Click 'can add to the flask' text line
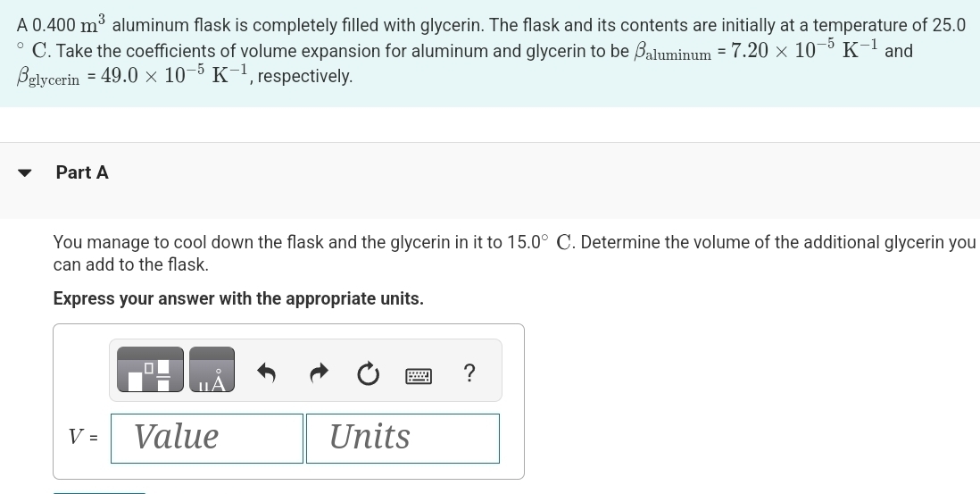The width and height of the screenshot is (980, 494). click(131, 264)
